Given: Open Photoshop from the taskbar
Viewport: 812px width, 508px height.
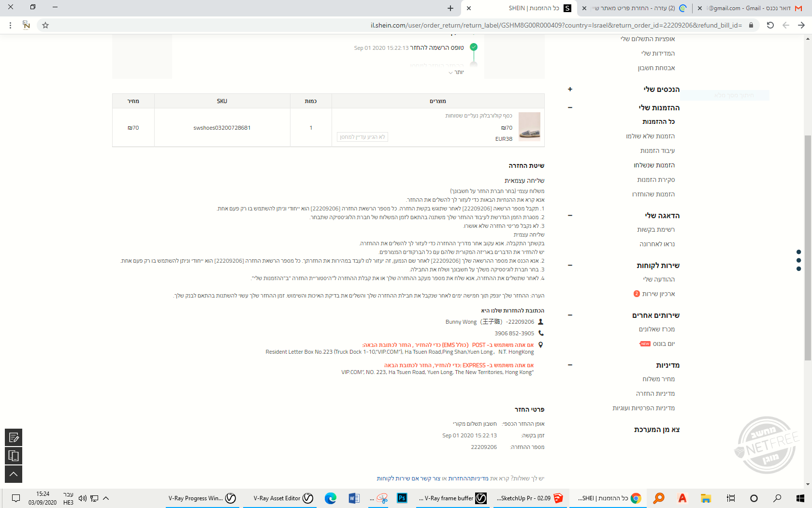Looking at the screenshot, I should [x=402, y=498].
